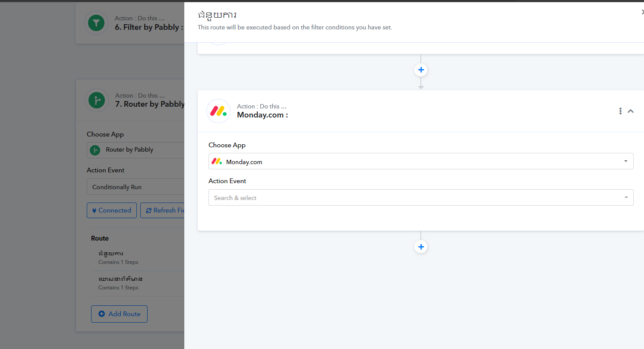This screenshot has height=349, width=644.
Task: Click the Router by Pabbly step icon
Action: (x=97, y=100)
